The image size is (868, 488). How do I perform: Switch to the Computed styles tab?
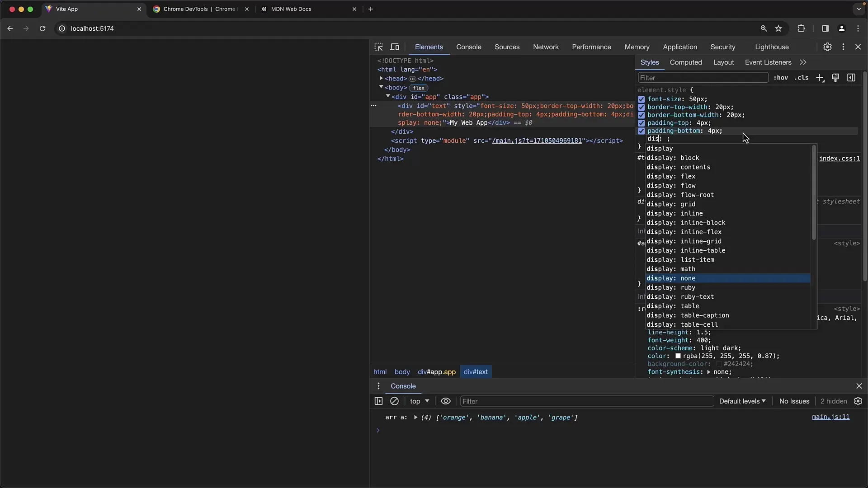click(685, 62)
